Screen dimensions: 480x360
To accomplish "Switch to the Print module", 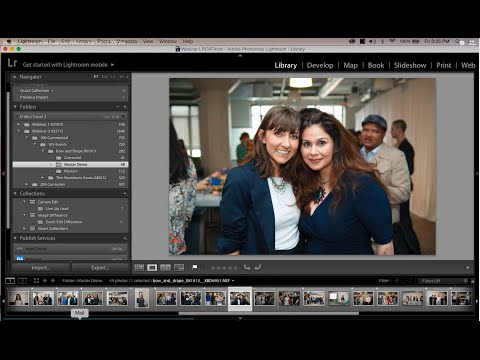I will click(x=444, y=65).
